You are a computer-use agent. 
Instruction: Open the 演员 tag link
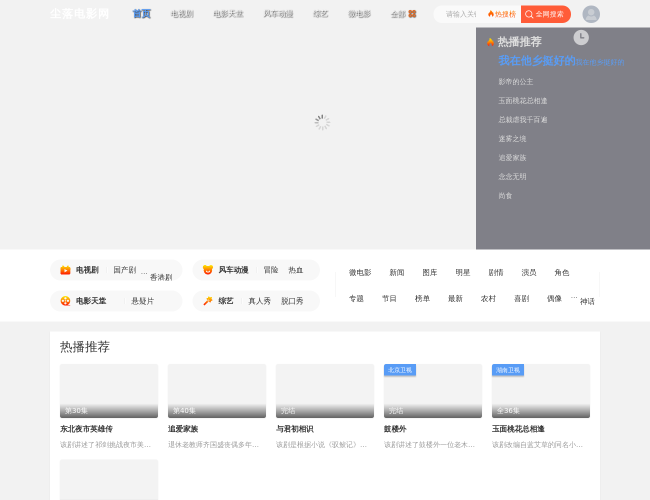pos(529,272)
